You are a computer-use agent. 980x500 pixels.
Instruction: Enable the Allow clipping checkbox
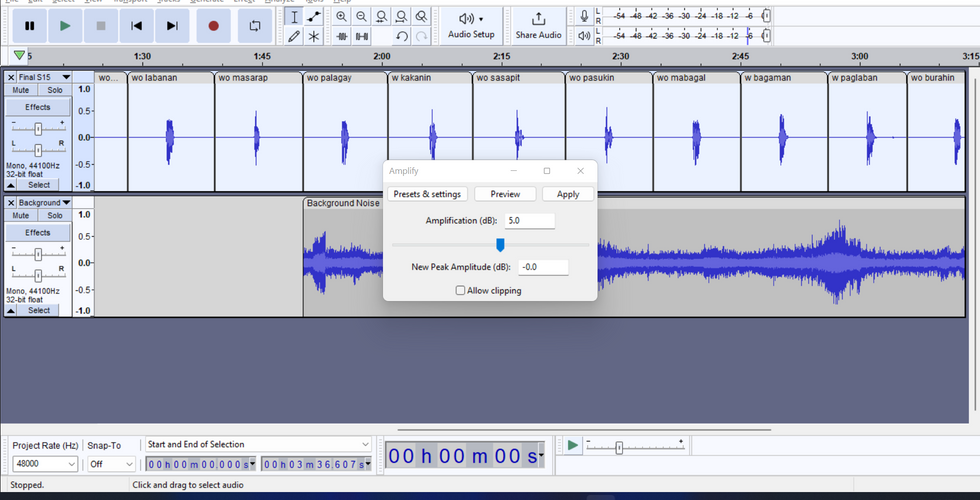tap(460, 291)
